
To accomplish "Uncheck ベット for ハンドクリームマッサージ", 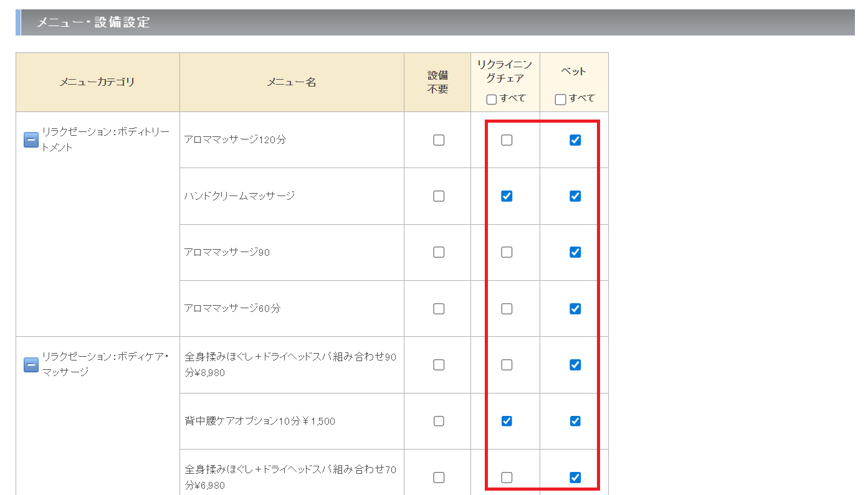I will 575,196.
